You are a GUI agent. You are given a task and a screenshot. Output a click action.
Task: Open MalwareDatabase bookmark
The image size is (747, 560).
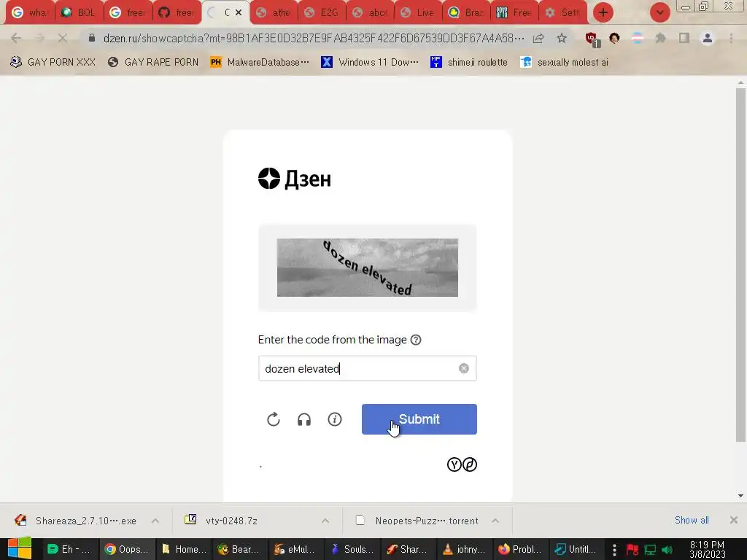[260, 62]
